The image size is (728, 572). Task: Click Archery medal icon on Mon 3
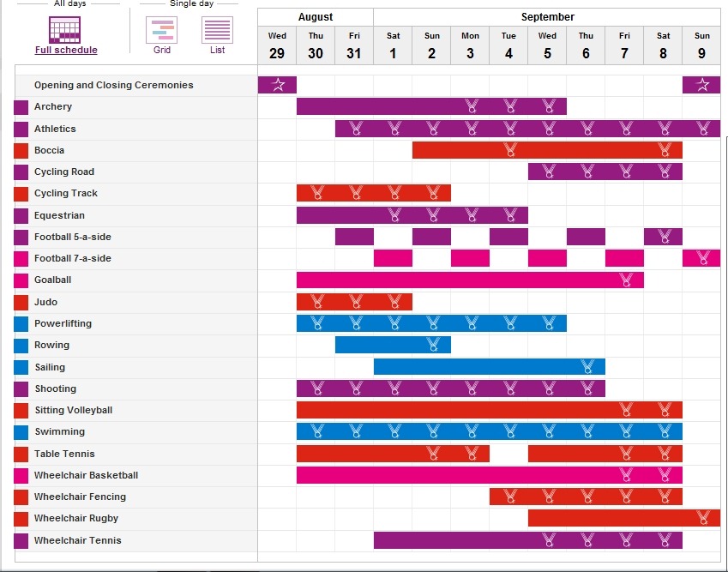click(472, 106)
